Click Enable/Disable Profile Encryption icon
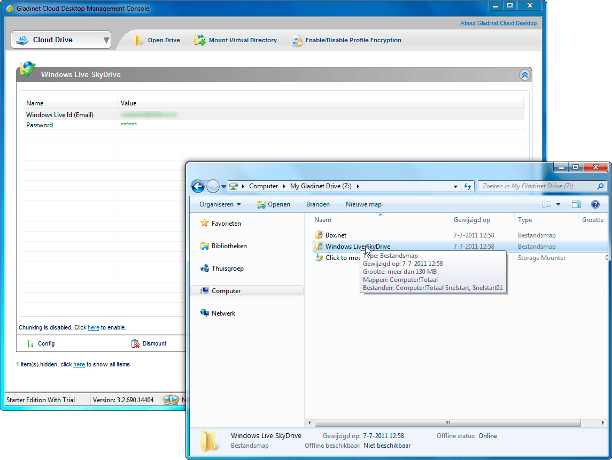Image resolution: width=612 pixels, height=460 pixels. point(298,41)
